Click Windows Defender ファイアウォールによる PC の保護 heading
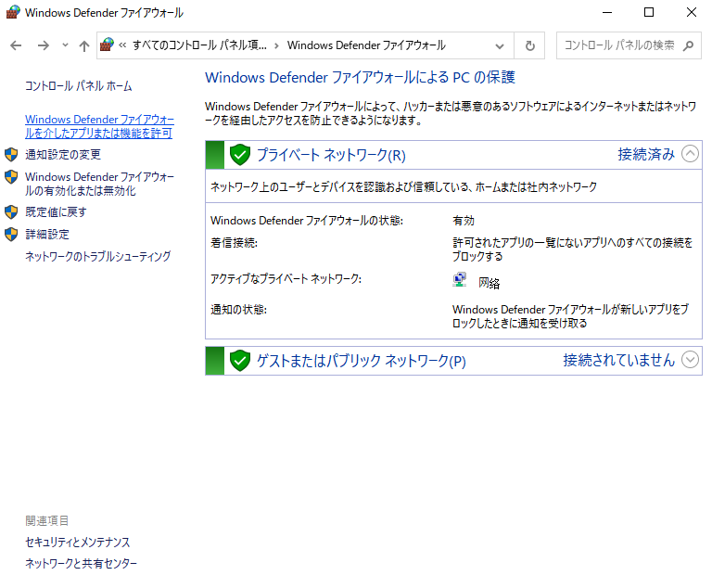This screenshot has width=712, height=588. pos(360,77)
